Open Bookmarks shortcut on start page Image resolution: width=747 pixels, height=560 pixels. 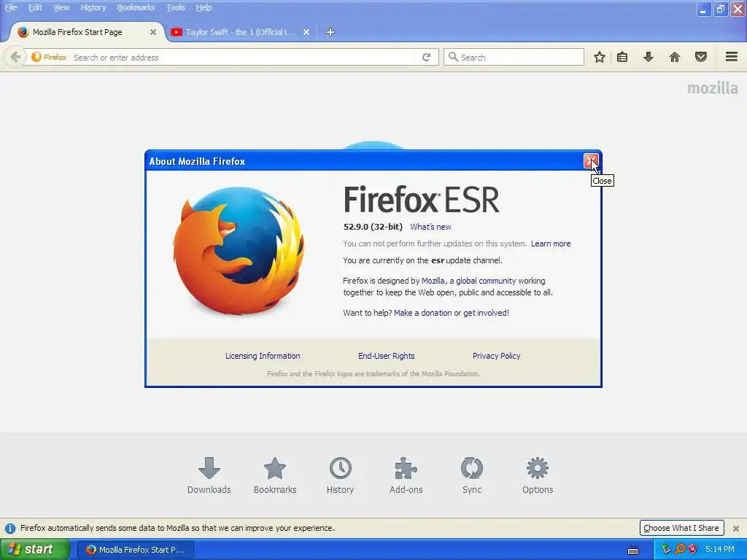coord(275,475)
